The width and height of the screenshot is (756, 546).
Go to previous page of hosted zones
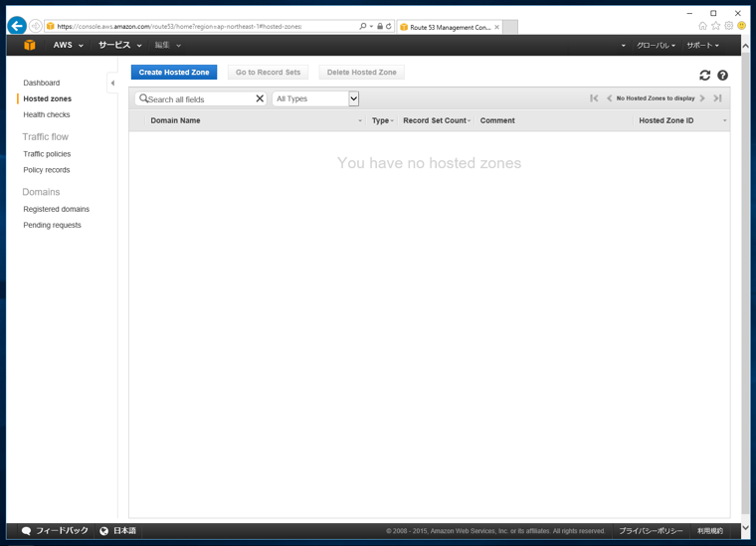pos(610,98)
